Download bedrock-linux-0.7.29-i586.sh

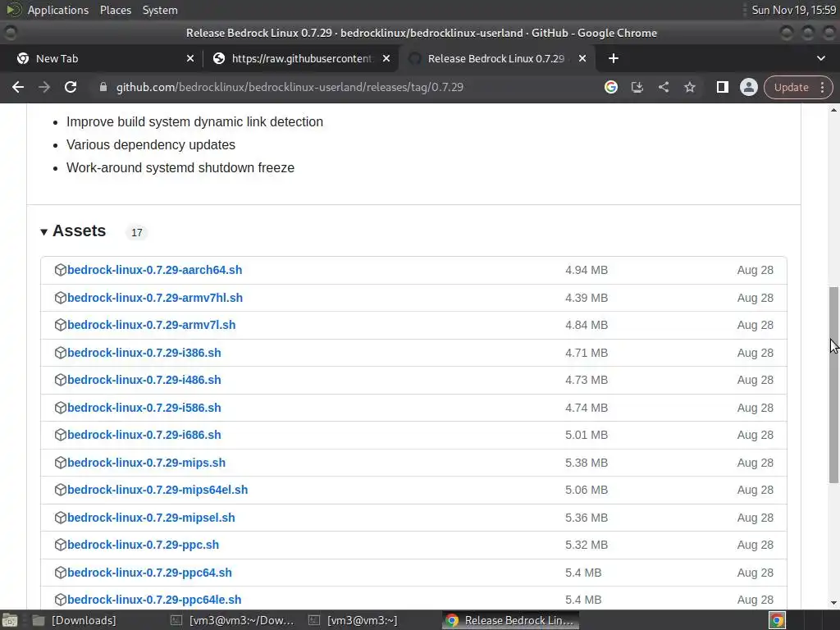144,408
